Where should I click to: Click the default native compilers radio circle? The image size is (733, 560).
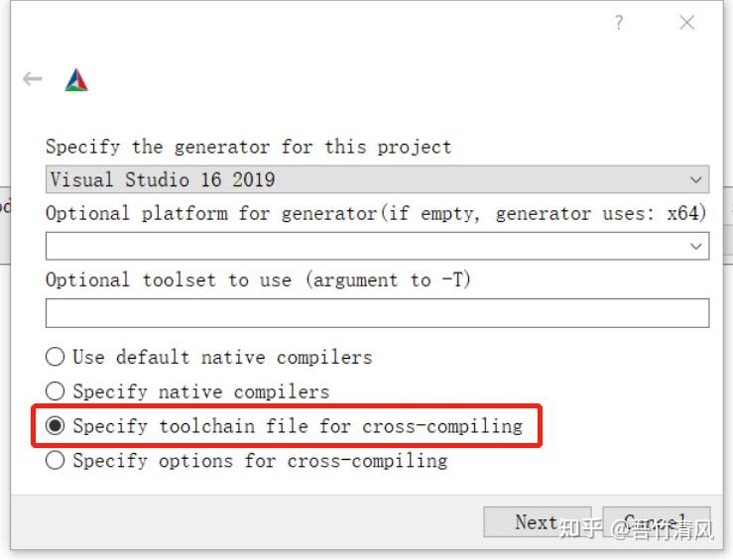pos(56,357)
